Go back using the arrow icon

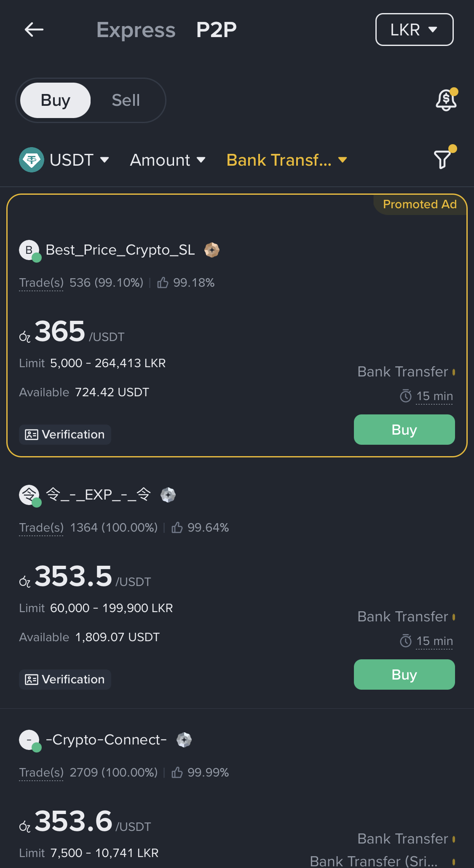34,30
